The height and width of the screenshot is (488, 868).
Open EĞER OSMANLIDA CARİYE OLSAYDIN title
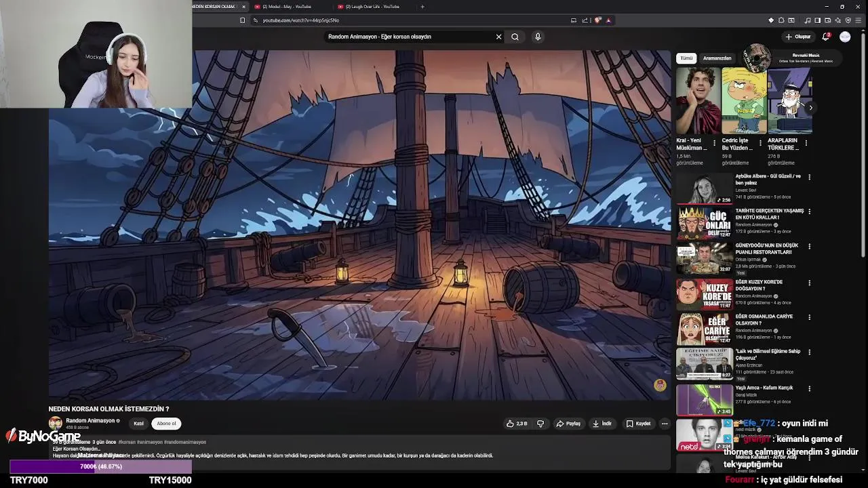(x=764, y=320)
